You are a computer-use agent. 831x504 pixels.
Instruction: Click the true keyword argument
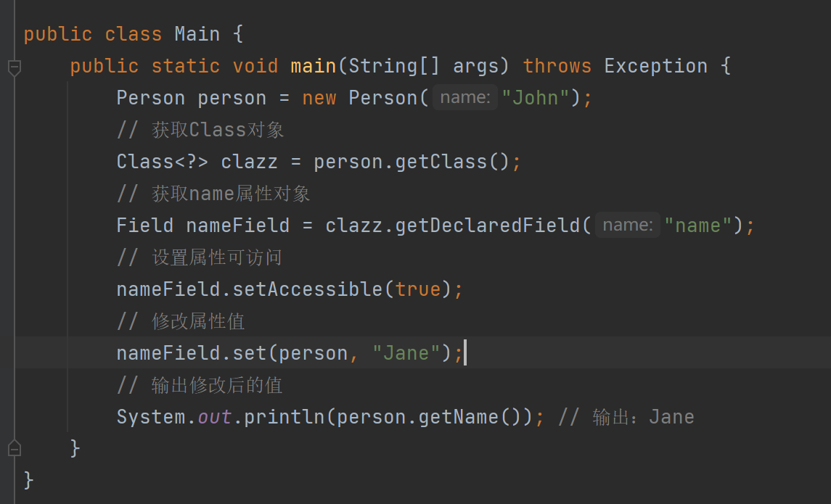coord(418,289)
